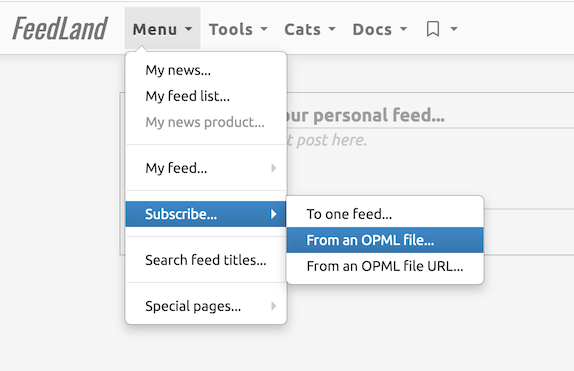The width and height of the screenshot is (574, 371).
Task: Open the Menu dropdown in navbar
Action: [x=162, y=29]
